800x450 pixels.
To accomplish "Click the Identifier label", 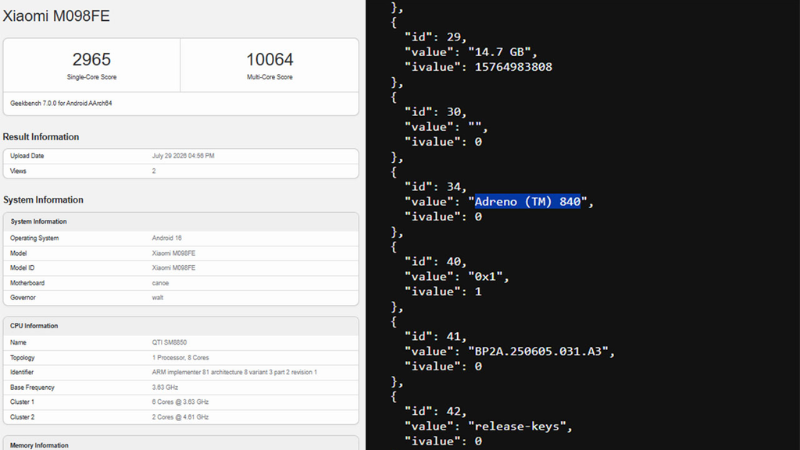I will pos(22,372).
